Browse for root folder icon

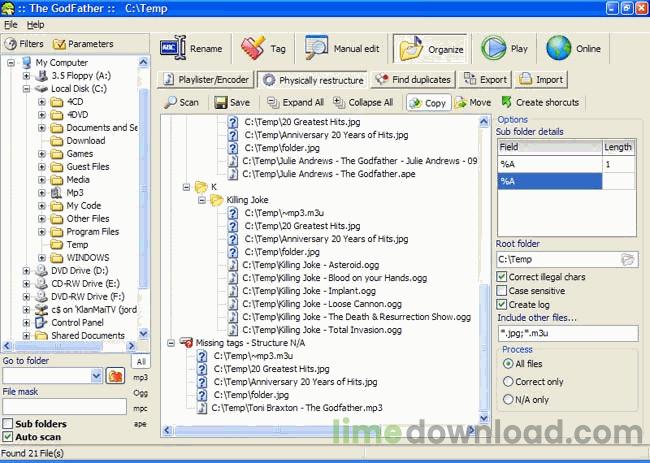[x=627, y=260]
